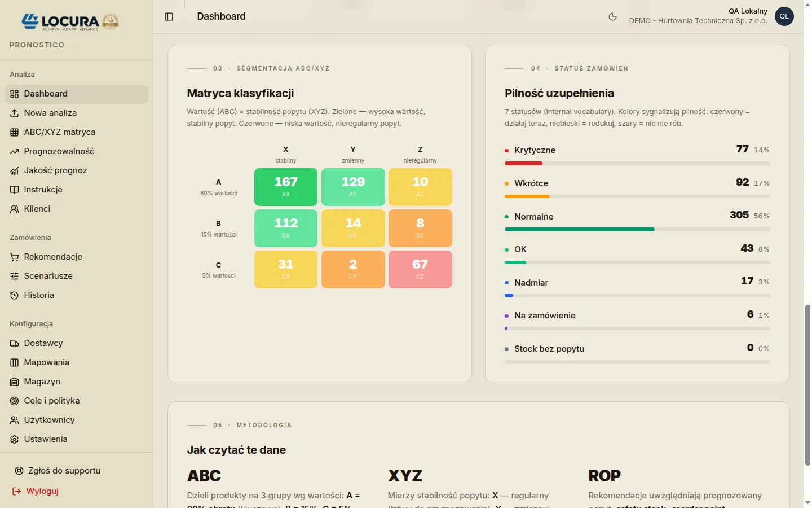Viewport: 812px width, 508px height.
Task: Go to Dostawcy configuration
Action: coord(77,343)
